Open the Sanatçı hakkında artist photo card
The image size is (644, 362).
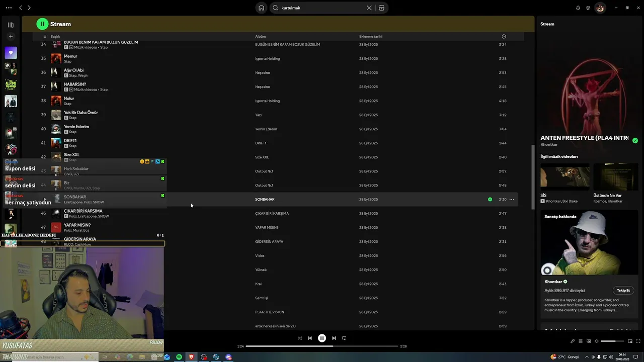(589, 242)
